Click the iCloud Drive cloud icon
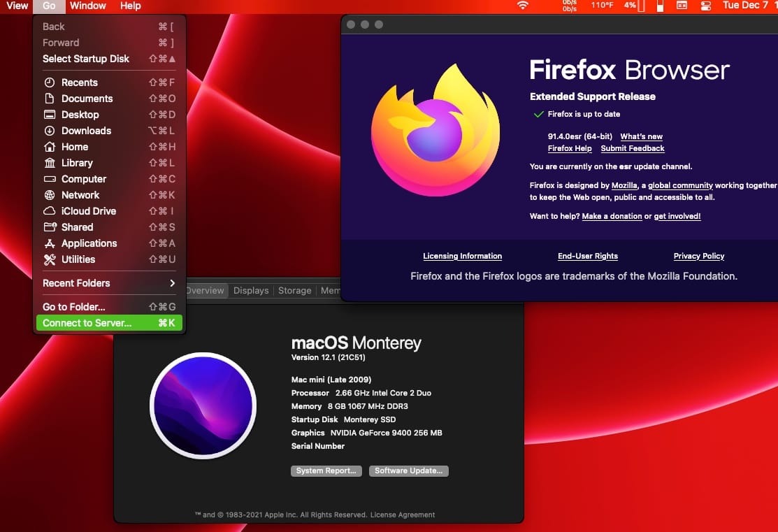Image resolution: width=778 pixels, height=532 pixels. 50,211
